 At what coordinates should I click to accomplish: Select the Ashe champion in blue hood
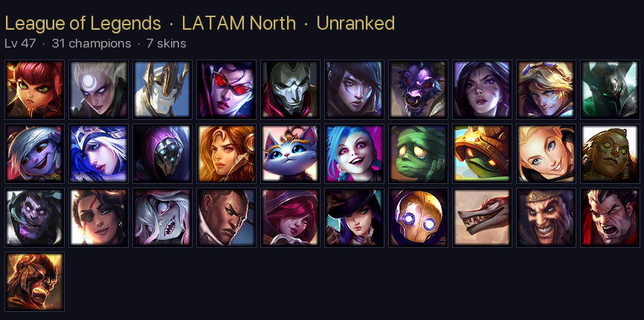99,153
